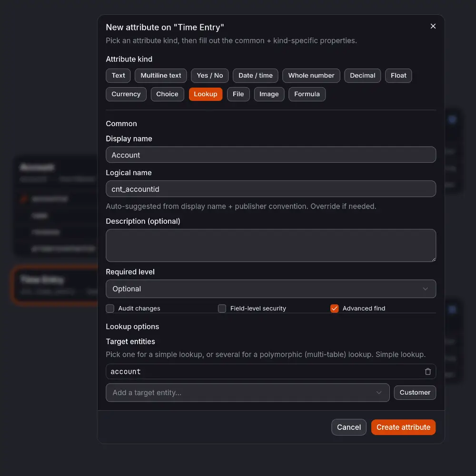Screen dimensions: 476x476
Task: Focus the Description text area
Action: pyautogui.click(x=271, y=245)
